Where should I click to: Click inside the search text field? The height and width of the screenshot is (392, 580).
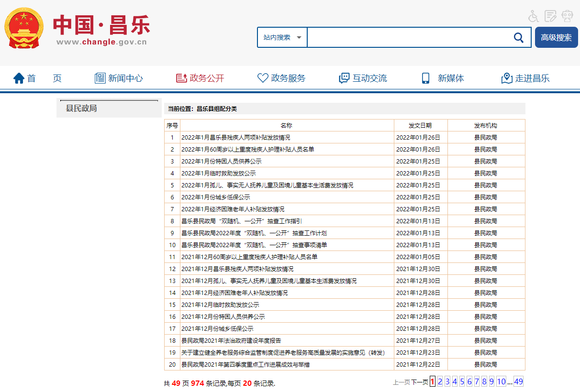point(407,38)
